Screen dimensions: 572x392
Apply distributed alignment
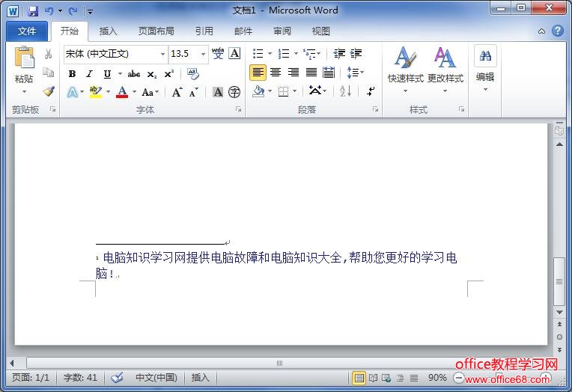point(329,73)
